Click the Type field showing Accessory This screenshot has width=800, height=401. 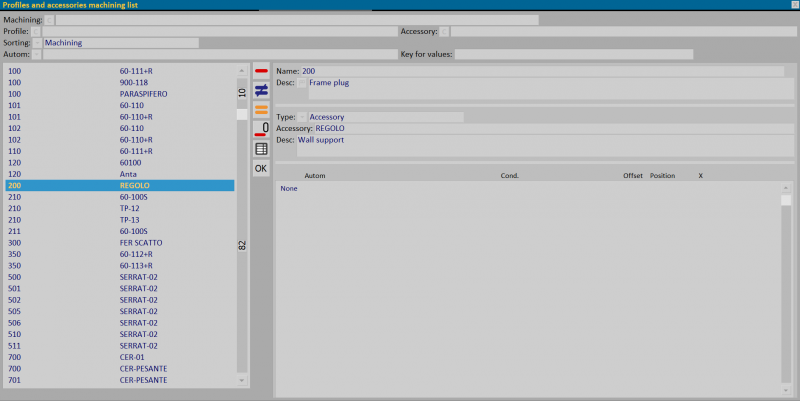(386, 117)
